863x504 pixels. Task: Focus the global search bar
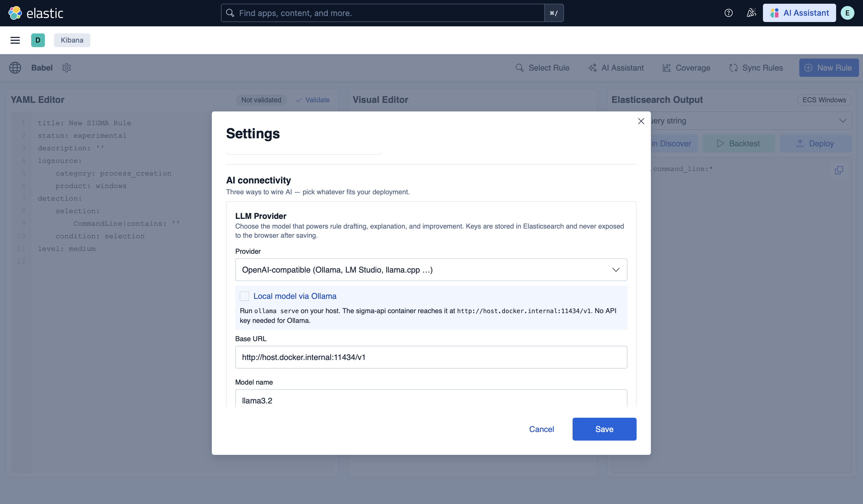(x=383, y=13)
